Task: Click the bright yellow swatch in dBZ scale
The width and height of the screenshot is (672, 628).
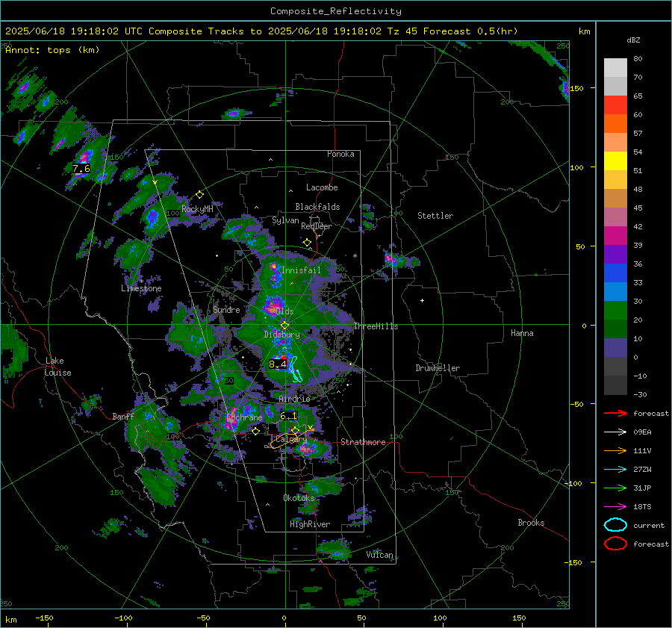Action: tap(615, 161)
